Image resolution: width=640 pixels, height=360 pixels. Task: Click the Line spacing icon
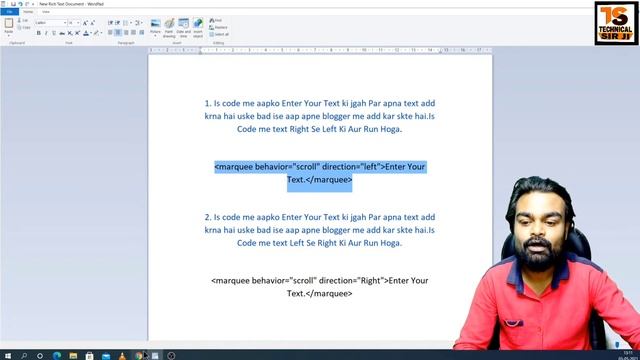[x=138, y=23]
